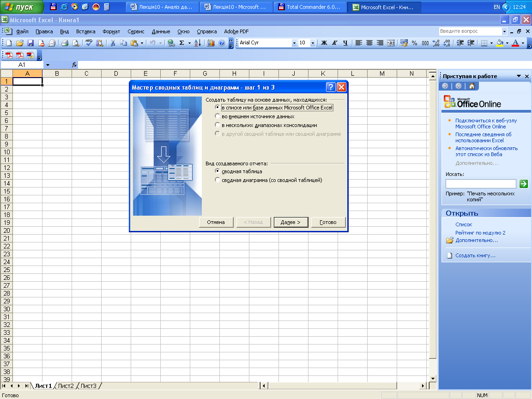Increase decimal places icon
Viewport: 532px width, 399px height.
click(x=436, y=43)
